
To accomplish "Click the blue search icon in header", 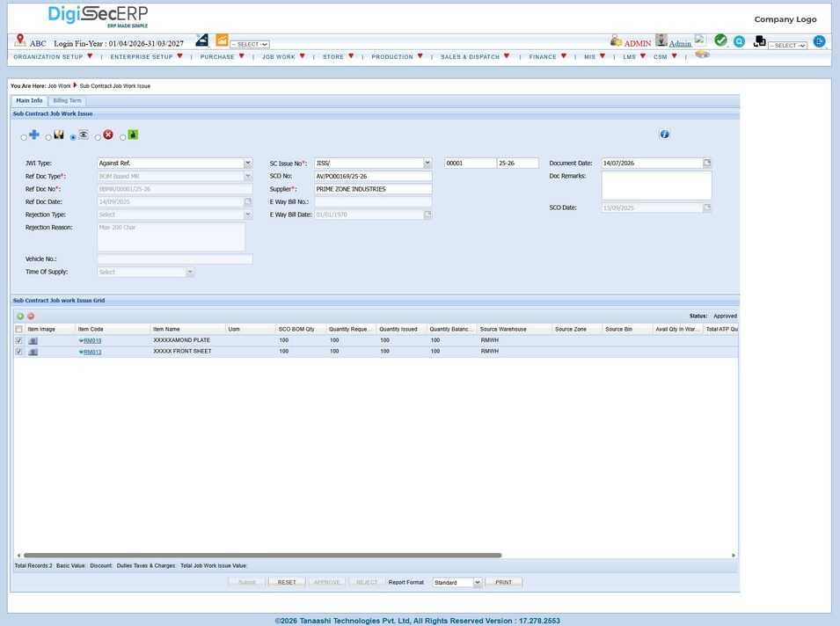I will (739, 41).
